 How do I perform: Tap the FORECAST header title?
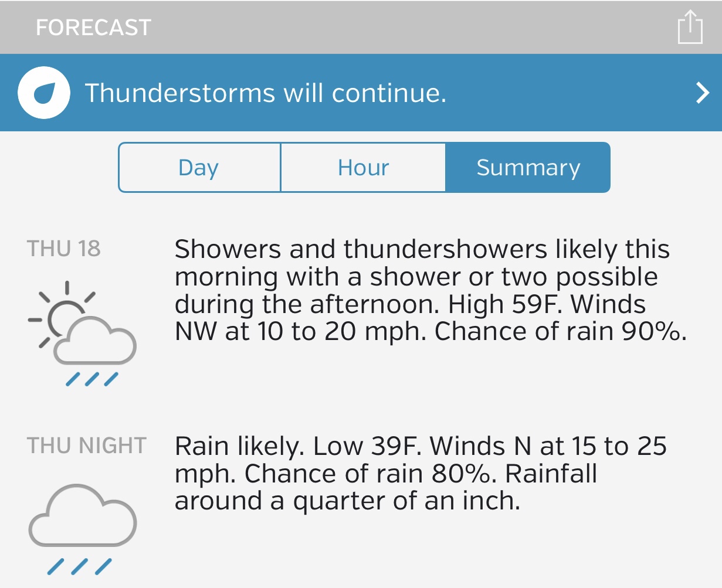coord(94,28)
